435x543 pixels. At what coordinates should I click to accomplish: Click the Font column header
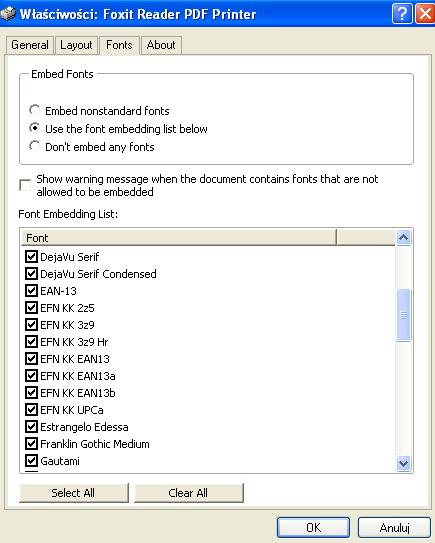point(179,238)
